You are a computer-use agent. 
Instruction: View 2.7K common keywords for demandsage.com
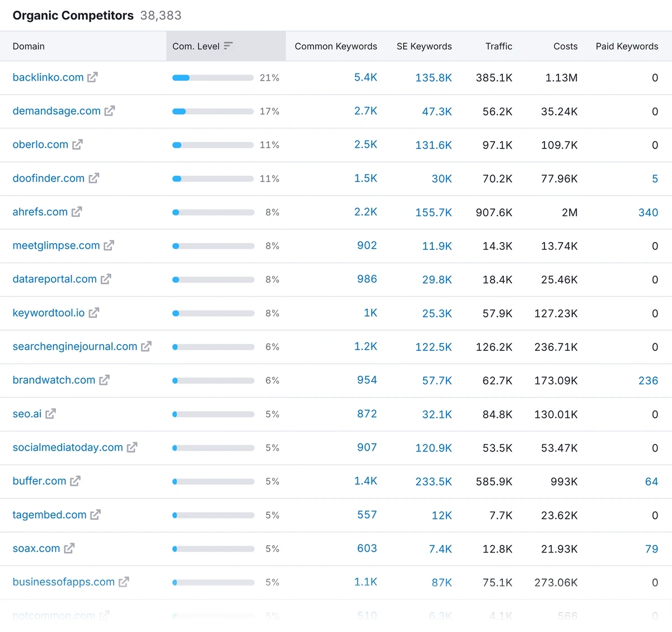(x=366, y=111)
